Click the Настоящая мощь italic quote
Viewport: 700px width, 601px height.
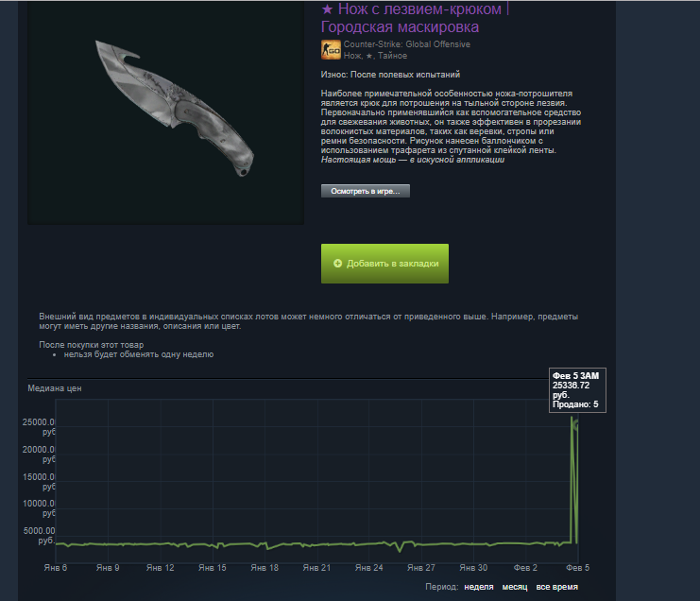tap(413, 160)
